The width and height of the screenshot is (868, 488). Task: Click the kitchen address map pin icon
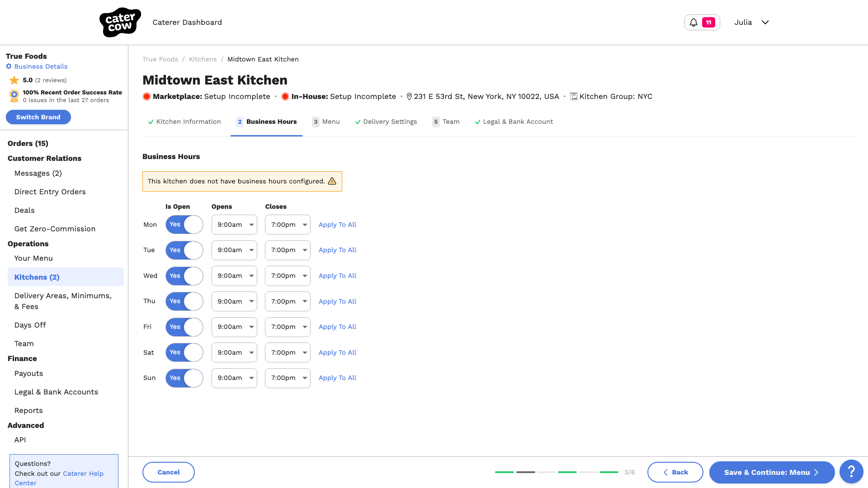point(409,97)
